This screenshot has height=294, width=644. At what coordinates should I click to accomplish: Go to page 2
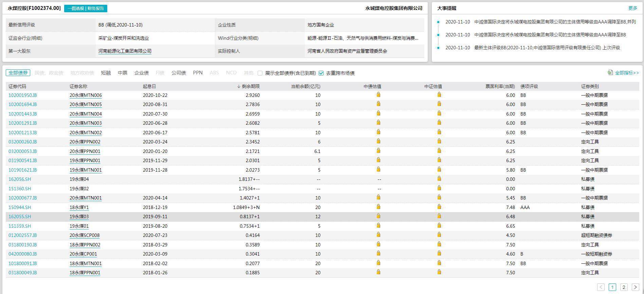click(x=624, y=287)
